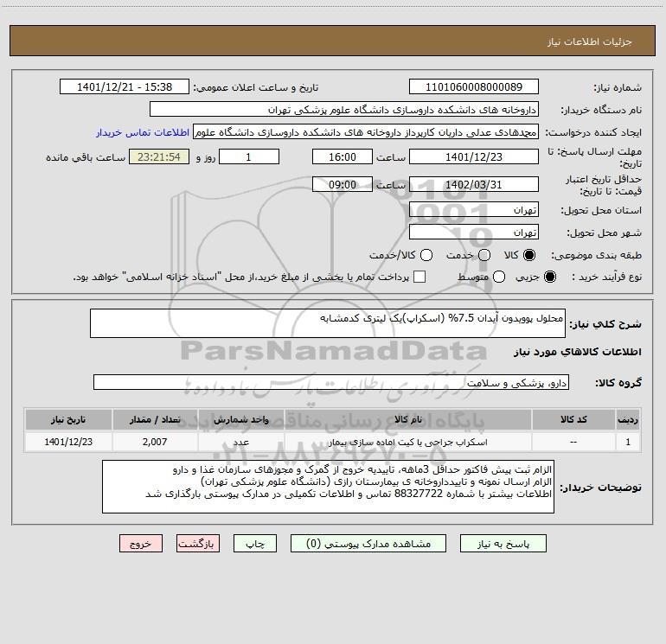Click the row number cell 1

[x=628, y=442]
